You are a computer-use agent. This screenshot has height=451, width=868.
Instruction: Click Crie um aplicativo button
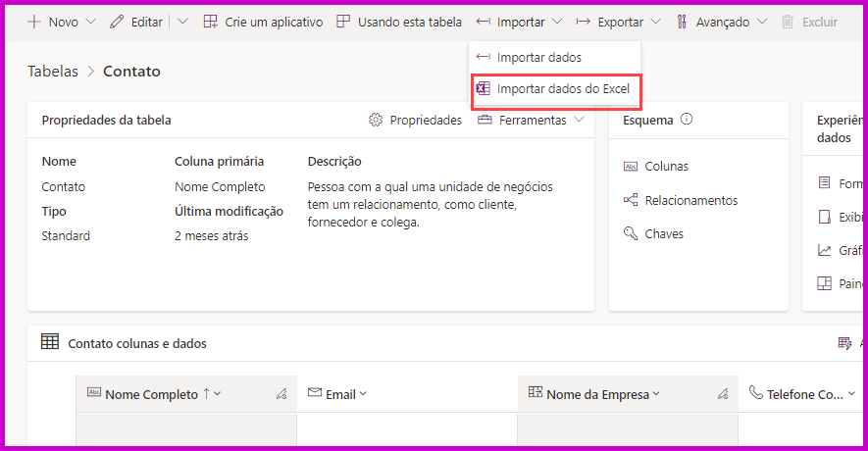point(264,22)
